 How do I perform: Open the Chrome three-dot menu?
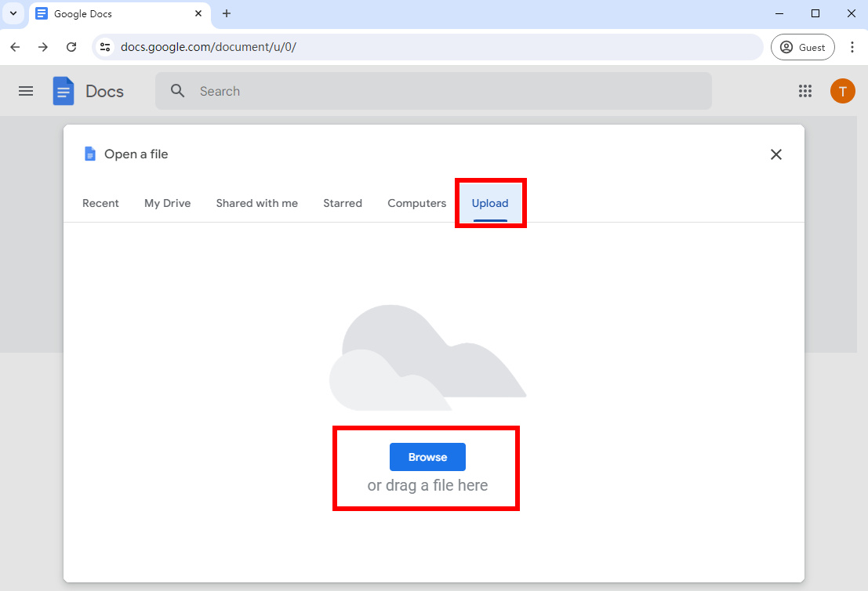click(x=852, y=47)
